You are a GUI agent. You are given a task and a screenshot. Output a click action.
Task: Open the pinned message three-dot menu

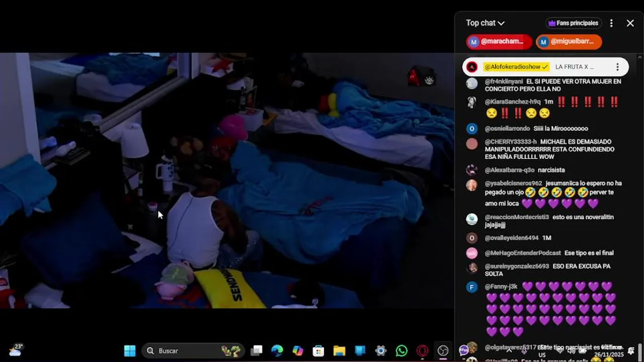tap(617, 67)
